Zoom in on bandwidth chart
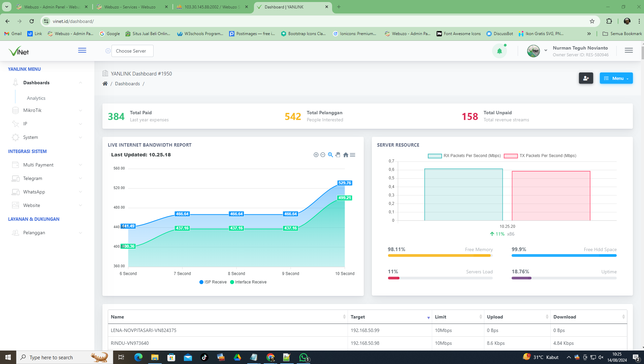 tap(316, 155)
